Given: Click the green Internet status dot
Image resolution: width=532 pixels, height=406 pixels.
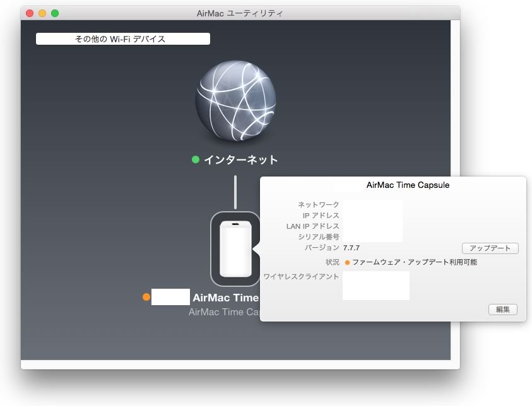Looking at the screenshot, I should pyautogui.click(x=196, y=159).
